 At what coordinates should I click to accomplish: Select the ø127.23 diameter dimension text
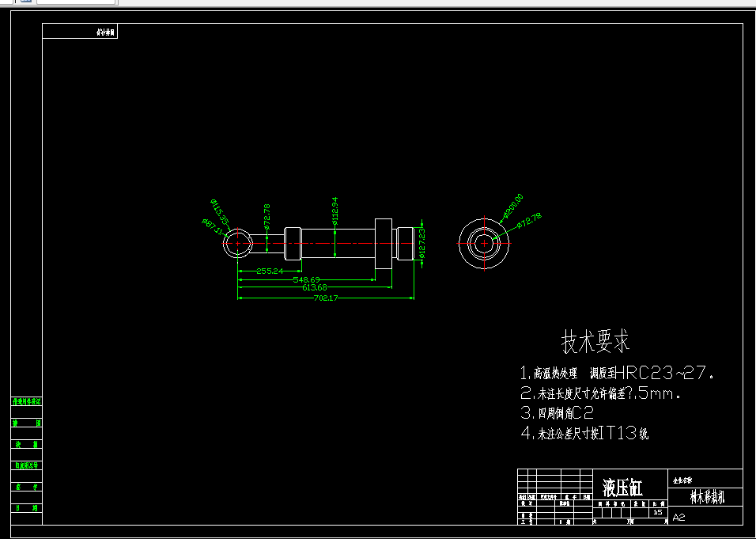[x=422, y=243]
